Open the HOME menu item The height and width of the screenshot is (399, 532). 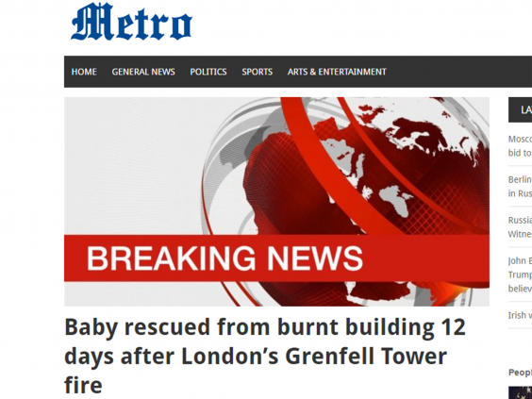pyautogui.click(x=84, y=72)
